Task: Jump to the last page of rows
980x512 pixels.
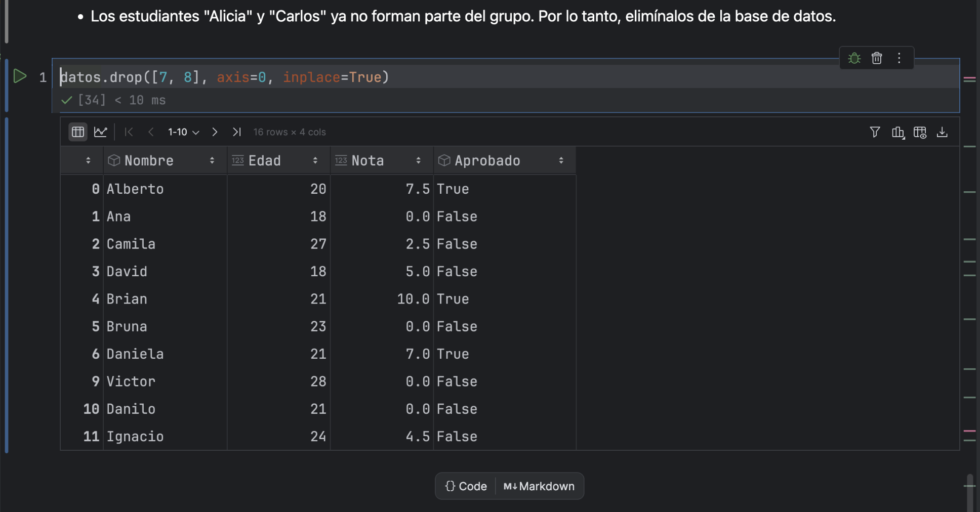Action: click(236, 132)
